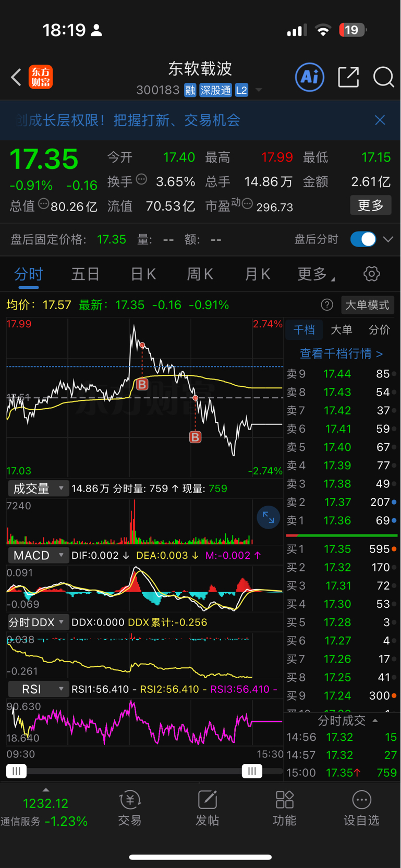This screenshot has width=401, height=868.
Task: Tap the L2 level badge
Action: coord(241,90)
